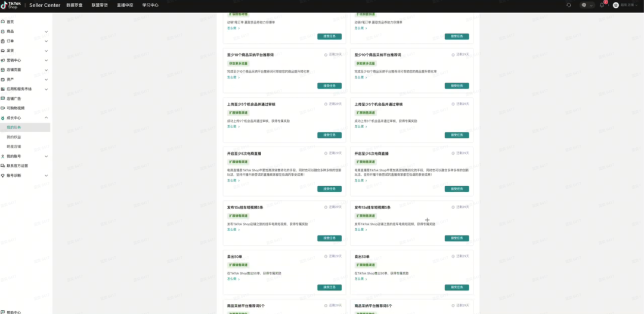Accept the left 卖出50单 task
Image resolution: width=644 pixels, height=314 pixels.
[x=329, y=287]
